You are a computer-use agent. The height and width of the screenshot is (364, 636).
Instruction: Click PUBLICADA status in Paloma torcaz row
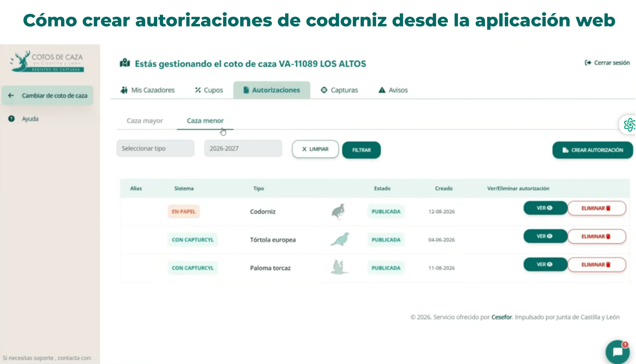(386, 268)
